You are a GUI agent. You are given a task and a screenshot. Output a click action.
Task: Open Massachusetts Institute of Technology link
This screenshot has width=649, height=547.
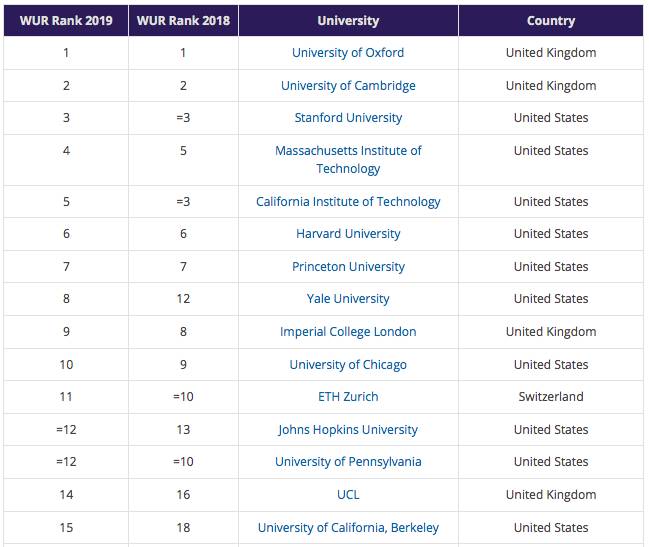tap(348, 160)
